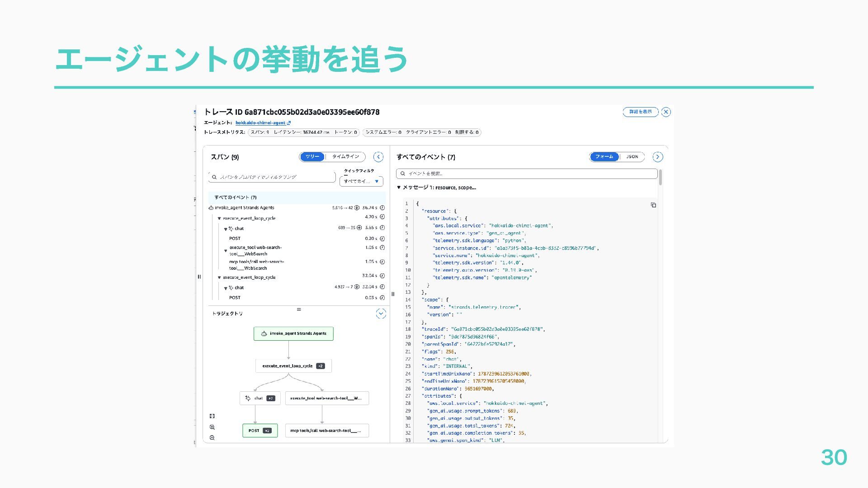868x488 pixels.
Task: Click execute_event_loop_cycle ×2 trajectory node
Action: 293,366
